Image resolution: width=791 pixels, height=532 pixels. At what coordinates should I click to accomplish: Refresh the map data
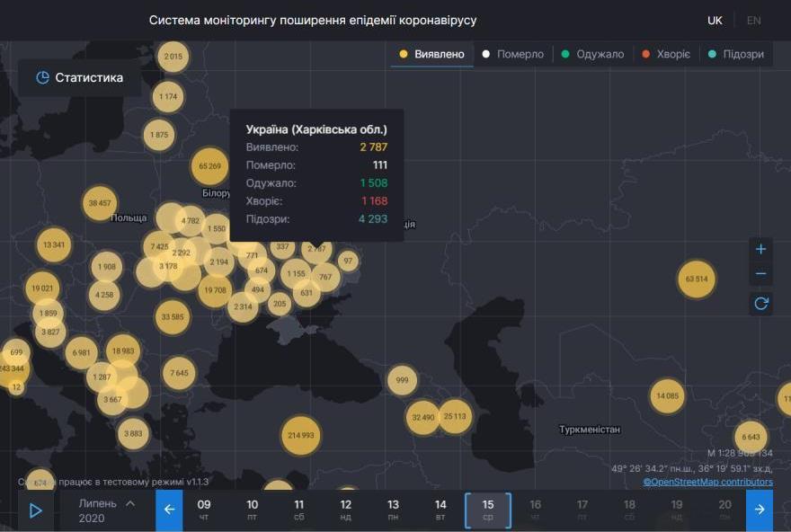(x=760, y=304)
